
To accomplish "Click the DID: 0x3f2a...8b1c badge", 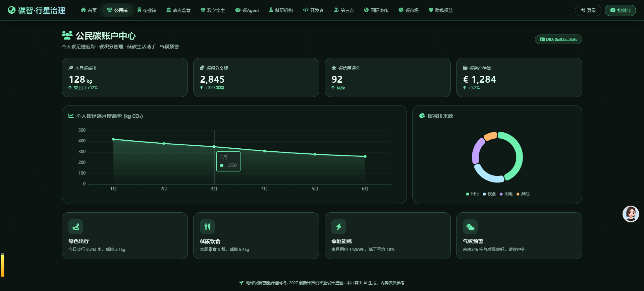I will [x=558, y=40].
